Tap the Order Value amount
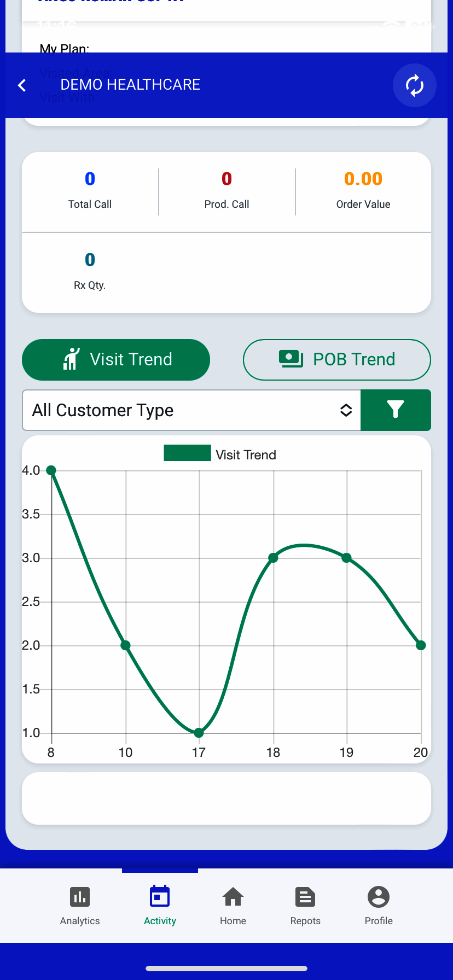The width and height of the screenshot is (453, 980). pos(363,179)
